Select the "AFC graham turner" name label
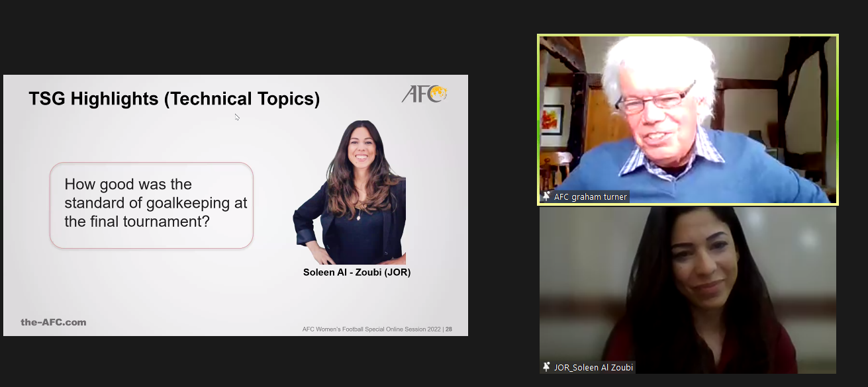This screenshot has height=387, width=868. [x=590, y=196]
